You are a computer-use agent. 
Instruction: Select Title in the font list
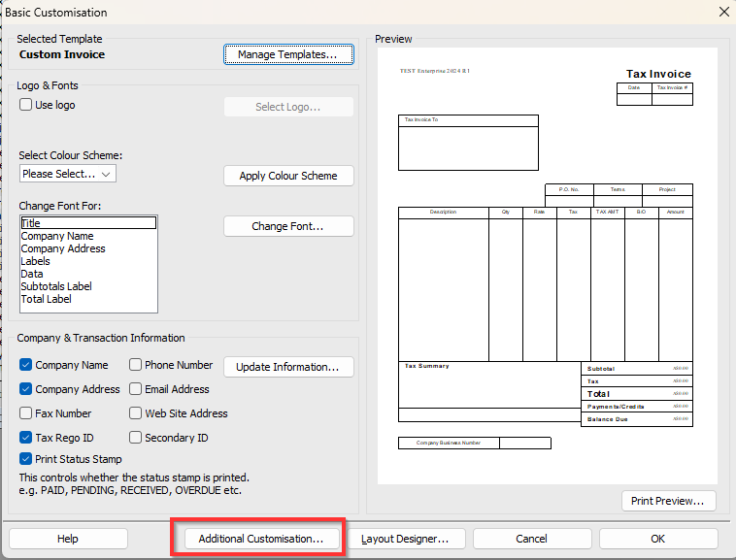[x=88, y=223]
